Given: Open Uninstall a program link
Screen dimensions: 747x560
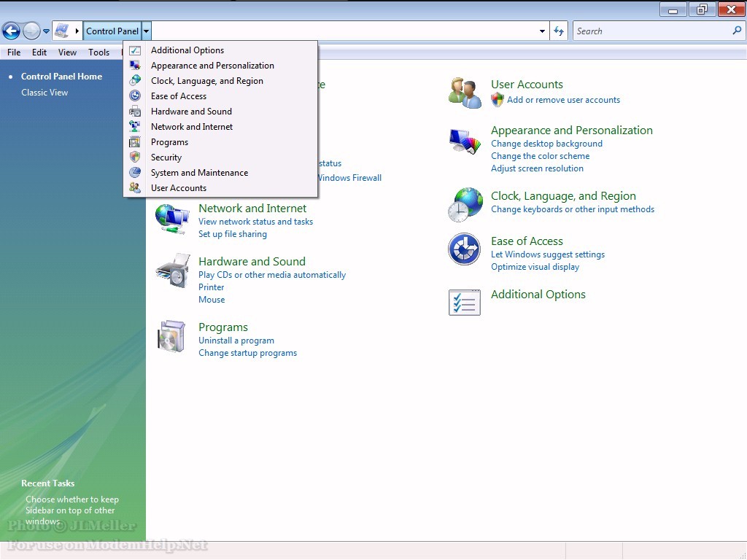Looking at the screenshot, I should (236, 341).
